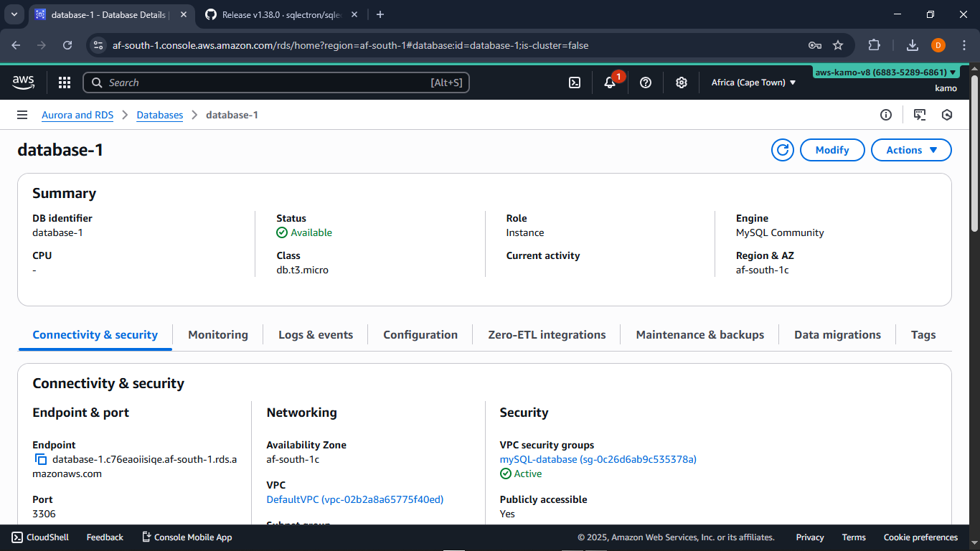Click the Modify button

[x=832, y=150]
